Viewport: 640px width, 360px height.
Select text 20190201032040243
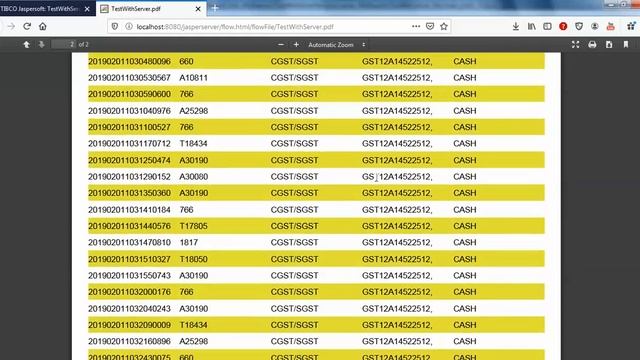tap(129, 309)
